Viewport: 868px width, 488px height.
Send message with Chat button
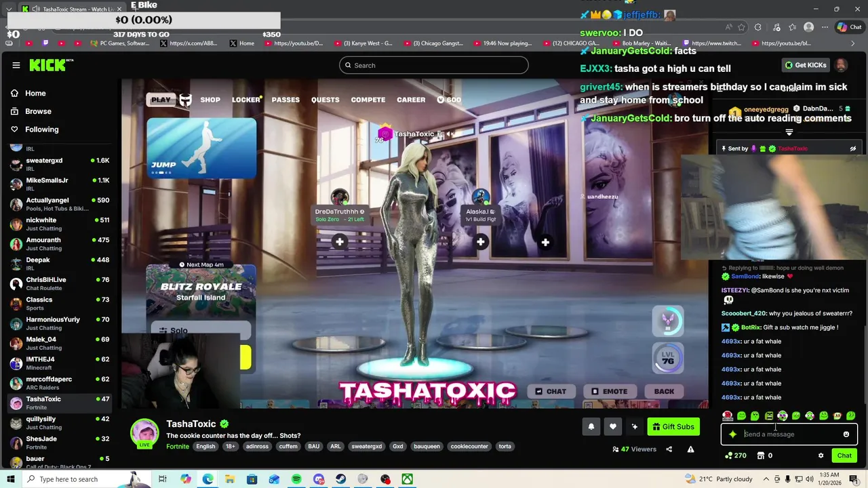coord(844,455)
